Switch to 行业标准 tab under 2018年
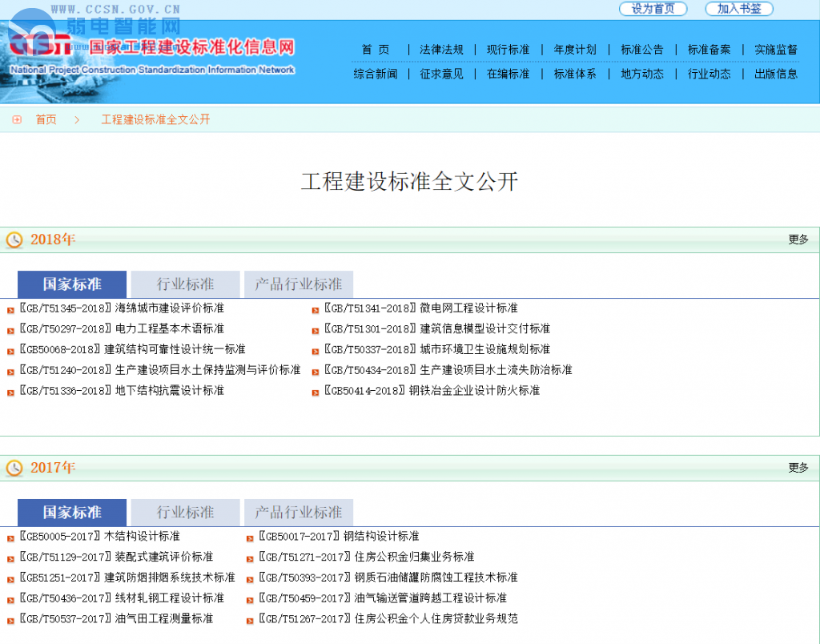The height and width of the screenshot is (644, 820). click(185, 284)
